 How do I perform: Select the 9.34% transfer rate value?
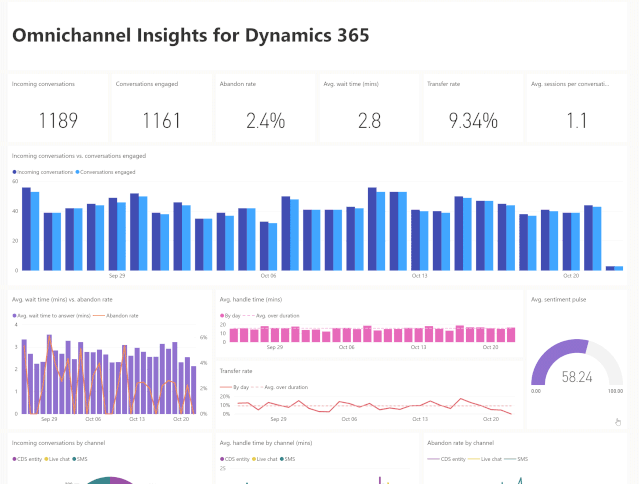pos(473,121)
